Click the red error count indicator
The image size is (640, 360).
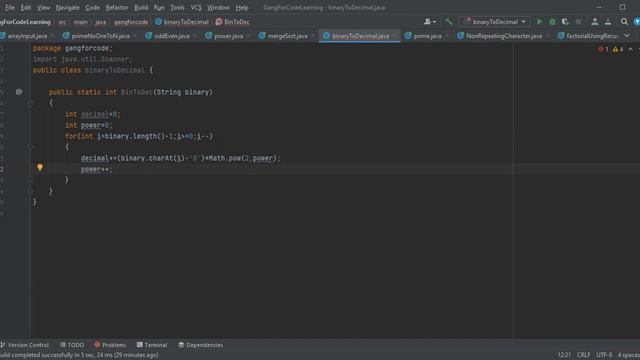coord(603,49)
